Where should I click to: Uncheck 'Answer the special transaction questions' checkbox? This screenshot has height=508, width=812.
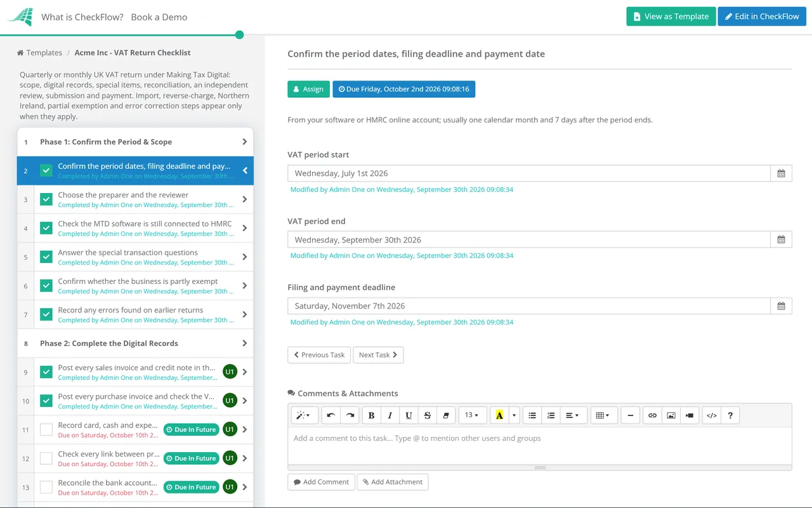click(x=46, y=257)
